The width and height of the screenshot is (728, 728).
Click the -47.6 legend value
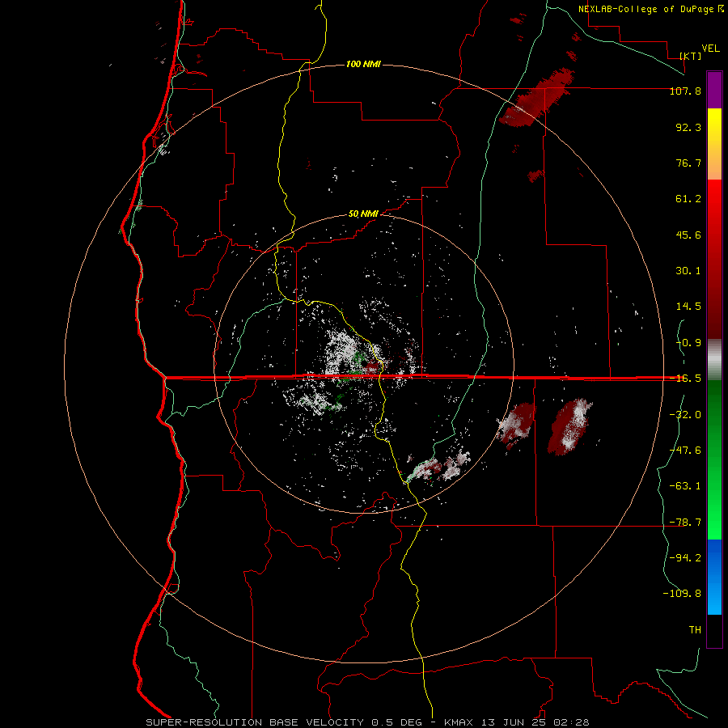(685, 450)
